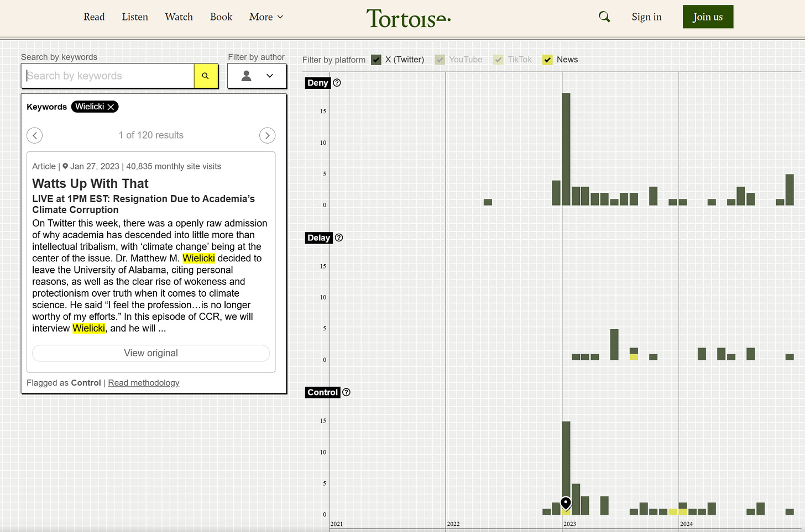The height and width of the screenshot is (532, 805).
Task: Toggle the TikTok platform checkbox
Action: (498, 60)
